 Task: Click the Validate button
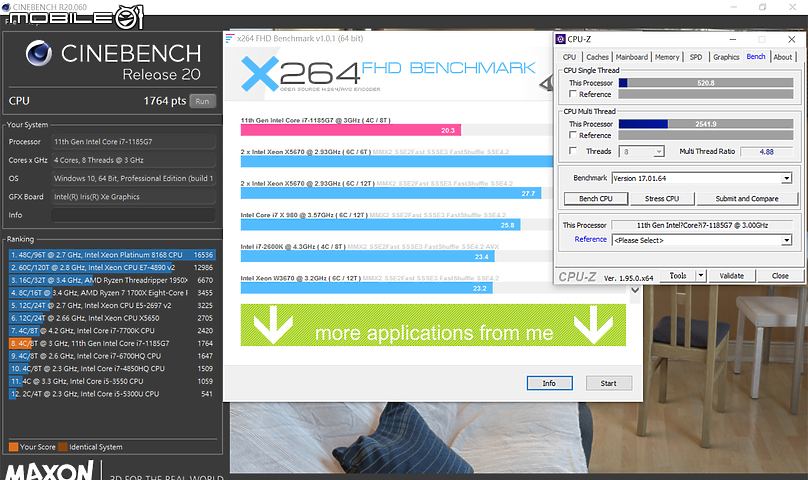[731, 276]
